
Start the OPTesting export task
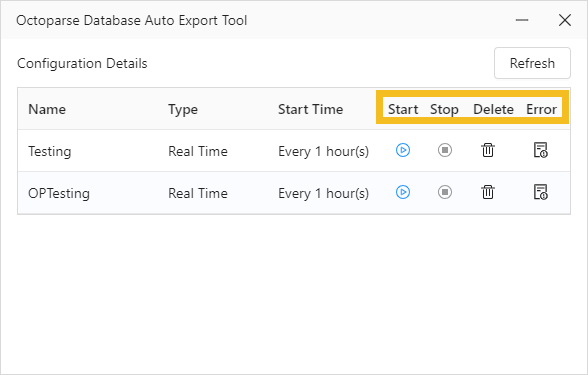tap(403, 192)
